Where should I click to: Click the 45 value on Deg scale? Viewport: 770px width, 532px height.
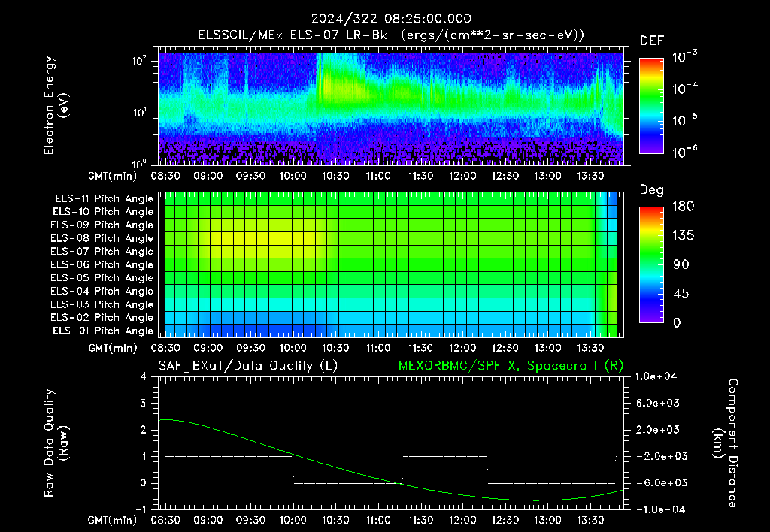pyautogui.click(x=681, y=294)
